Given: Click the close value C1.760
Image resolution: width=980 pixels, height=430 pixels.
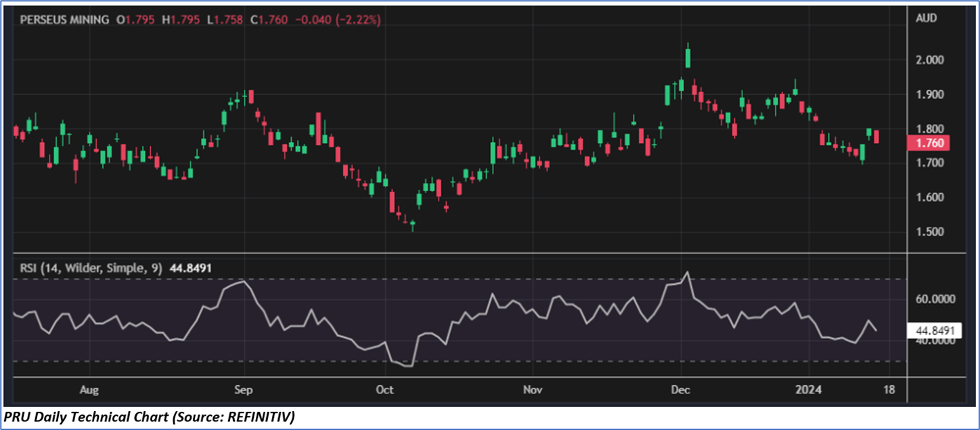Looking at the screenshot, I should pos(271,20).
